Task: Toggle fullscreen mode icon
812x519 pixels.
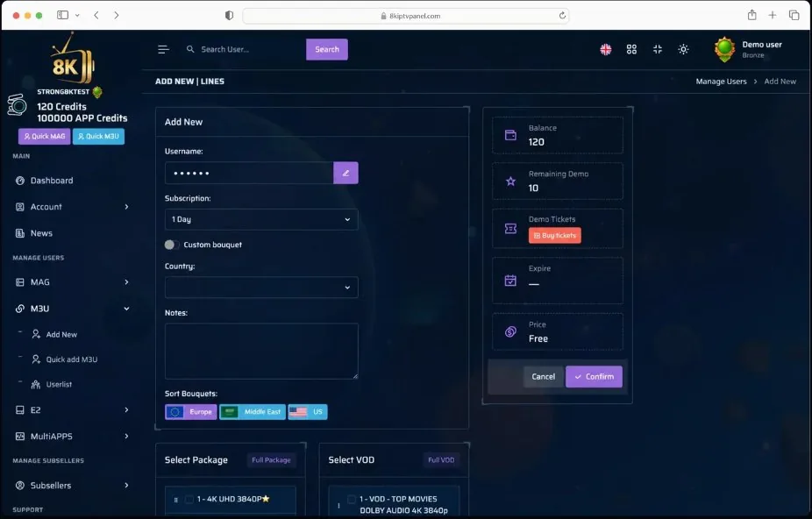Action: point(657,49)
